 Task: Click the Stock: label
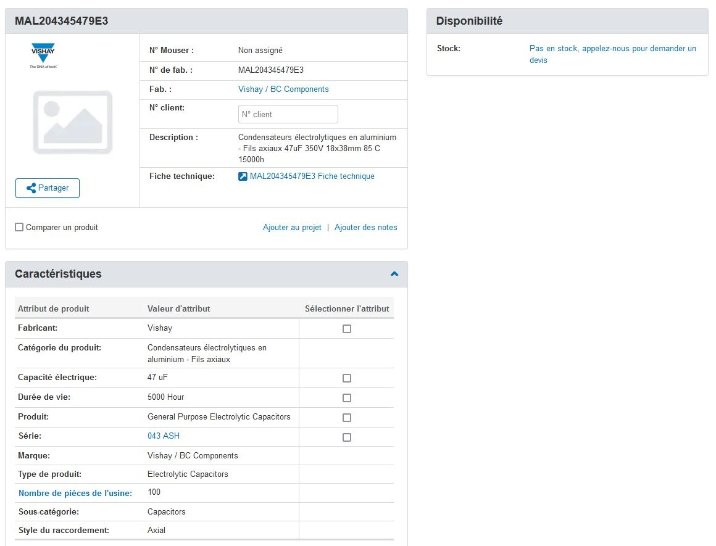[448, 48]
